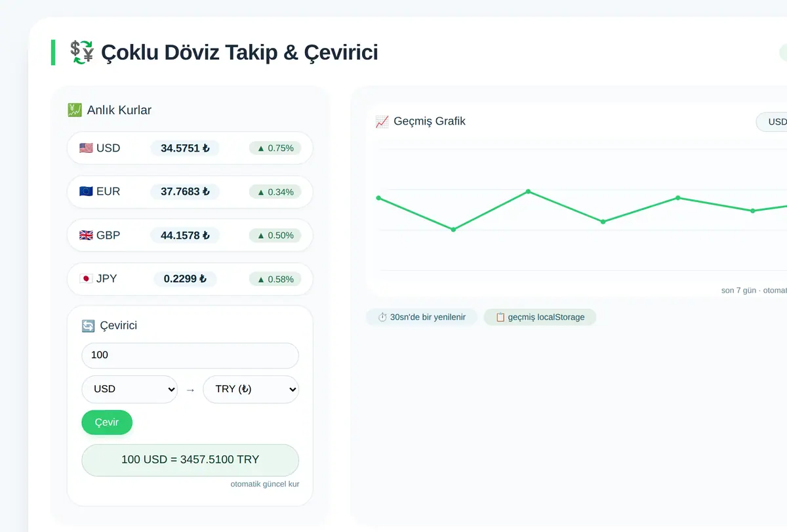Click the currency exchange logo icon in header

(x=83, y=52)
